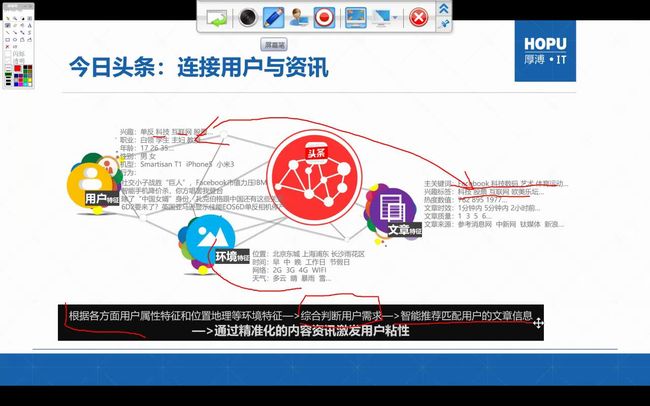
Task: Select the polygon shape tool in palette
Action: coord(22,40)
